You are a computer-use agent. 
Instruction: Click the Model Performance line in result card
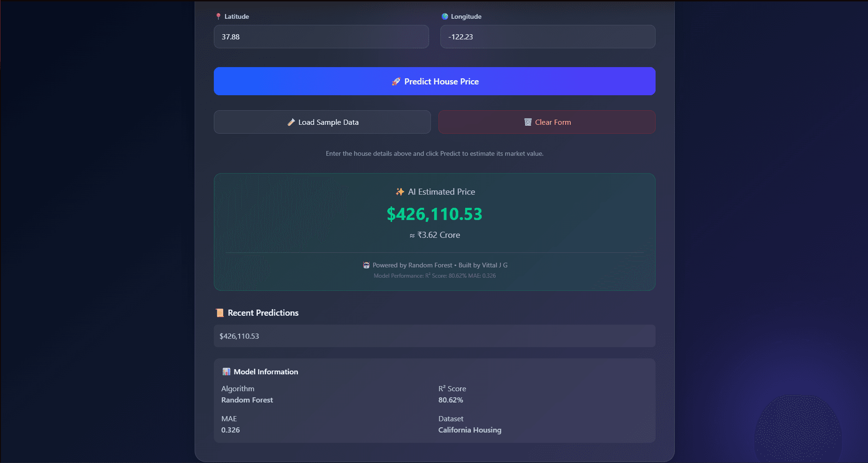[435, 276]
